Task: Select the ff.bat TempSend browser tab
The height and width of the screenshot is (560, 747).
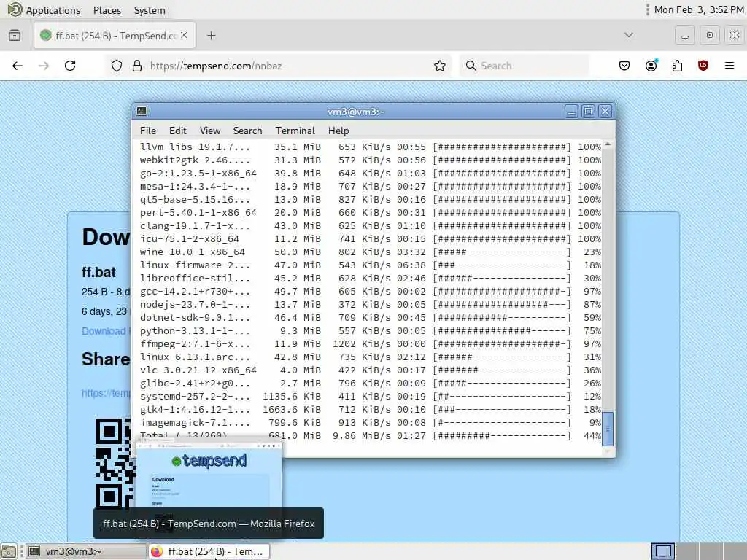Action: coord(115,35)
